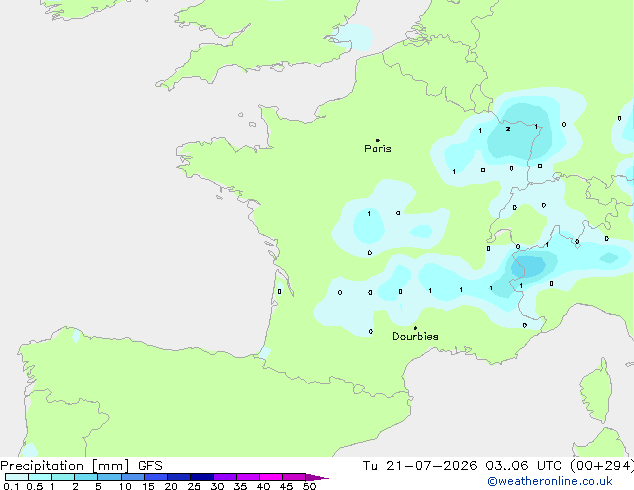Click the 30 mm purple legend swatch
The height and width of the screenshot is (490, 634).
(x=225, y=477)
